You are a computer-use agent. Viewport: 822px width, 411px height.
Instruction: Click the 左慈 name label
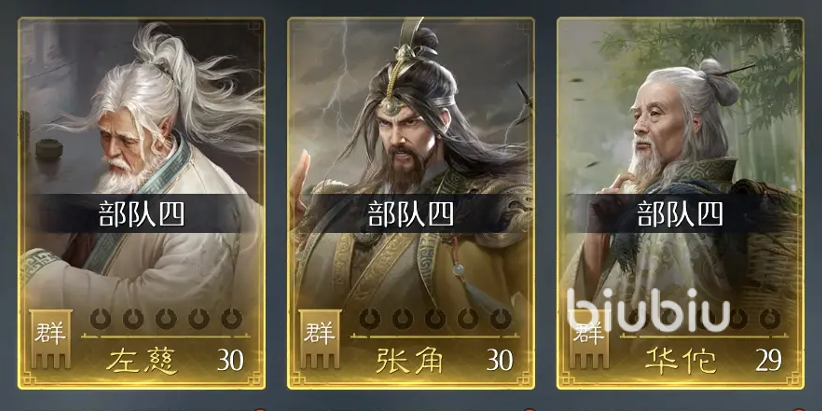coord(142,361)
